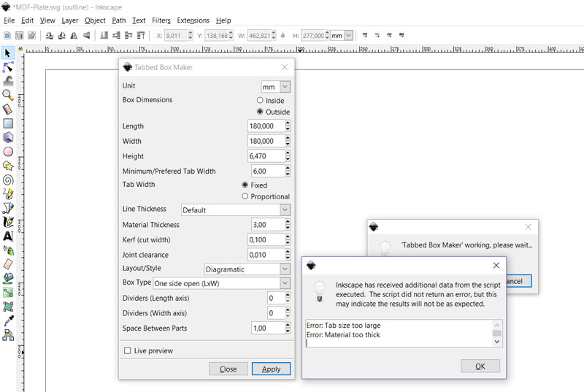Click the error list scrollbar down arrow
The width and height of the screenshot is (584, 392).
pyautogui.click(x=497, y=342)
